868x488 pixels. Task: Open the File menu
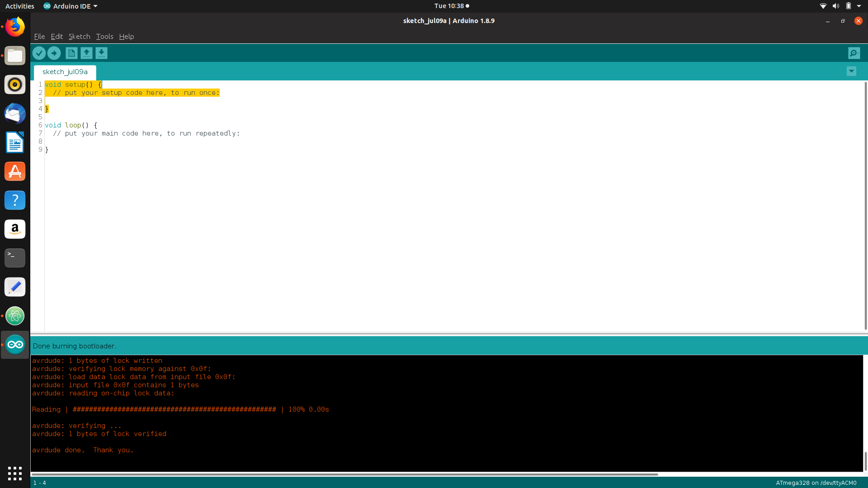(x=39, y=37)
